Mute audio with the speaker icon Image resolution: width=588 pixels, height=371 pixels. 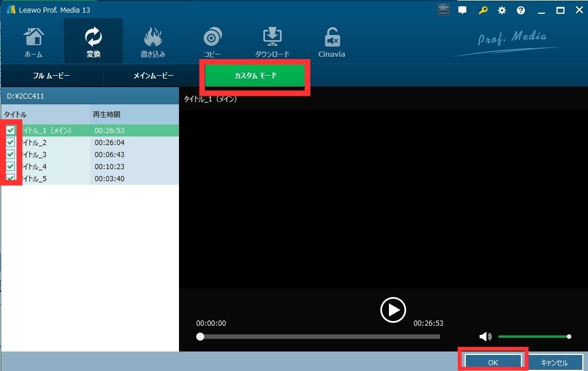pos(485,337)
